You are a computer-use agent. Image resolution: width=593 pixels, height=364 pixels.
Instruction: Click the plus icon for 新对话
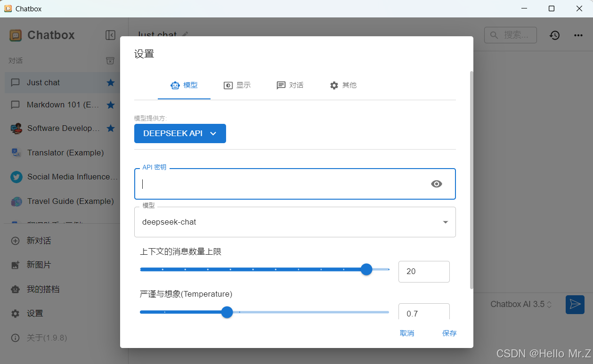point(16,241)
